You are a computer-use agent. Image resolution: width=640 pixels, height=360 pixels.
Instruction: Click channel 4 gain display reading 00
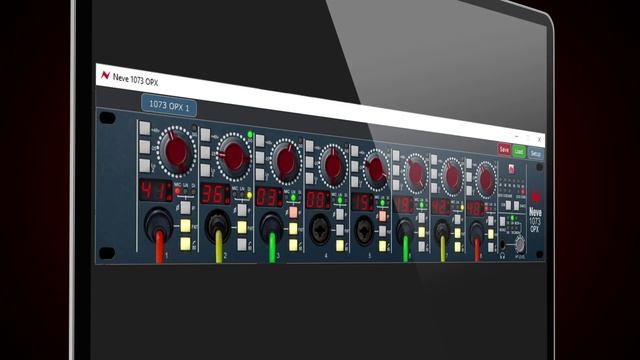click(318, 200)
